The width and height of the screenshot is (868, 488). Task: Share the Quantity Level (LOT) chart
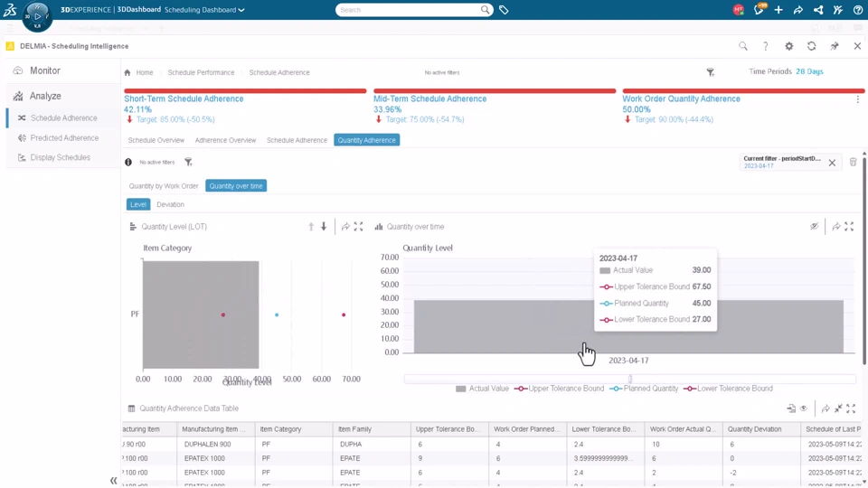[345, 226]
